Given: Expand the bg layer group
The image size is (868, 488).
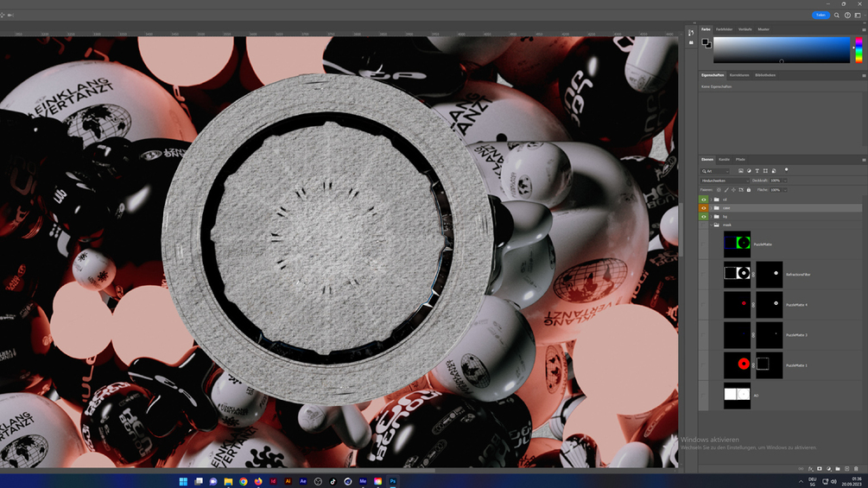Looking at the screenshot, I should (x=712, y=216).
